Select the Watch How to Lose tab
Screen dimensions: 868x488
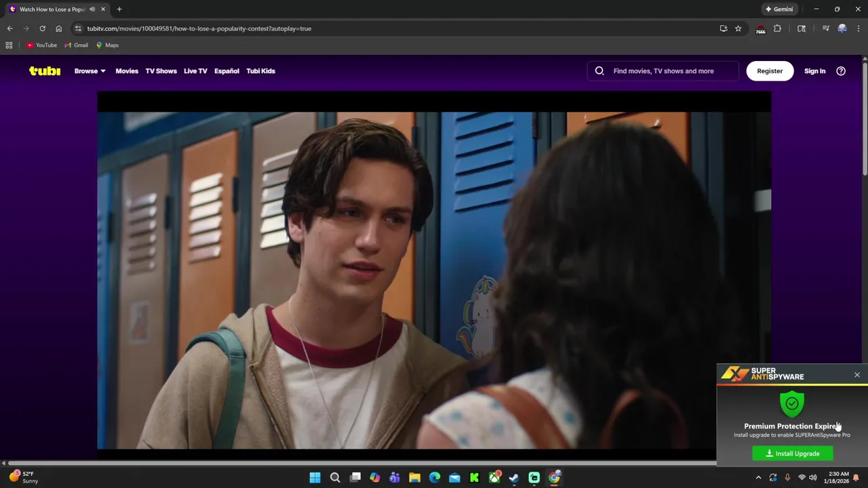pos(57,9)
